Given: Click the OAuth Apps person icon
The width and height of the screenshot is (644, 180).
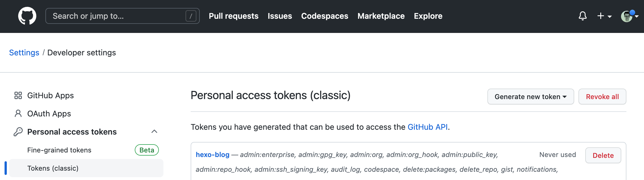Looking at the screenshot, I should (x=18, y=114).
